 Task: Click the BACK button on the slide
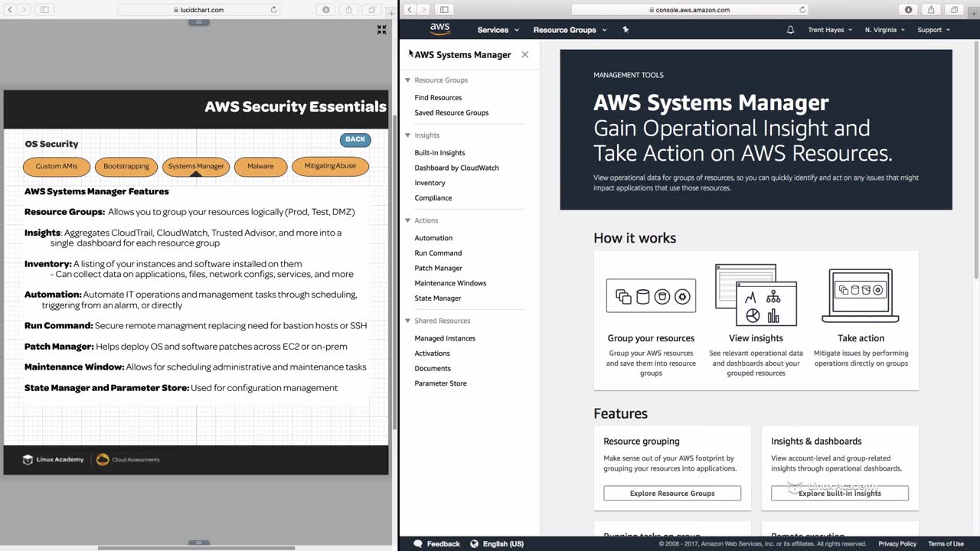tap(355, 139)
